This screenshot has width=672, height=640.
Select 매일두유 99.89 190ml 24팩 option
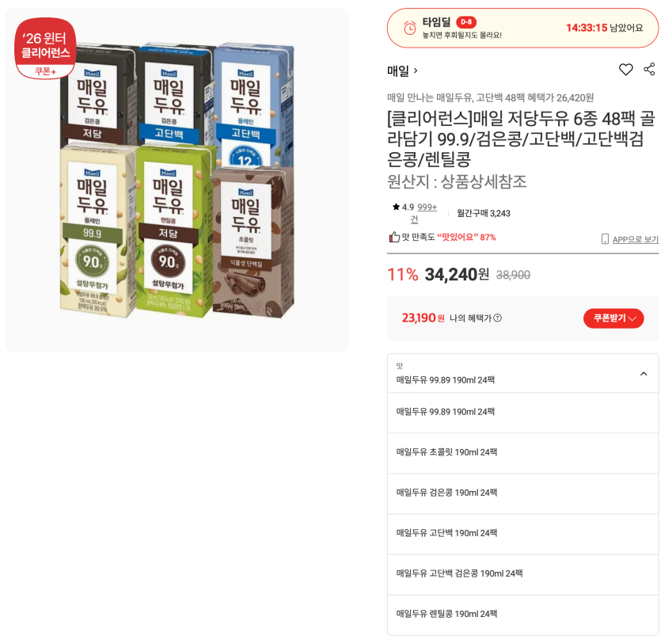(522, 412)
